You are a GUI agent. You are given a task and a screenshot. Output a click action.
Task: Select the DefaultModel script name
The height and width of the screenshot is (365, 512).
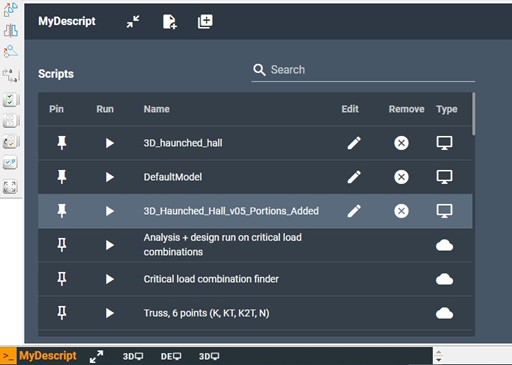(173, 177)
